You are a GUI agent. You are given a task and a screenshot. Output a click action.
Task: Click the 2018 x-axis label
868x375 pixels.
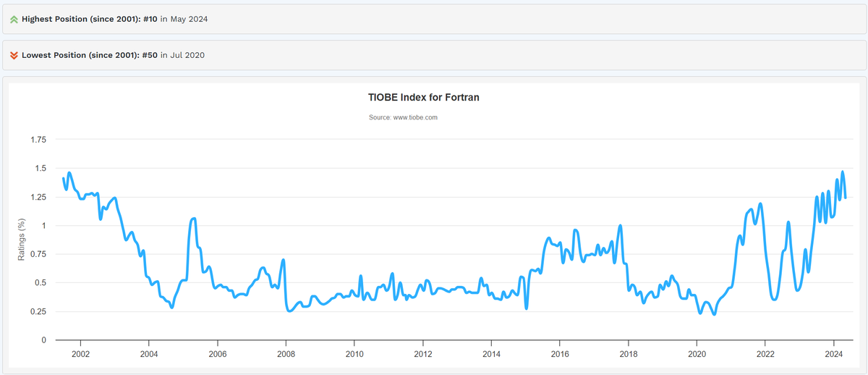point(629,354)
